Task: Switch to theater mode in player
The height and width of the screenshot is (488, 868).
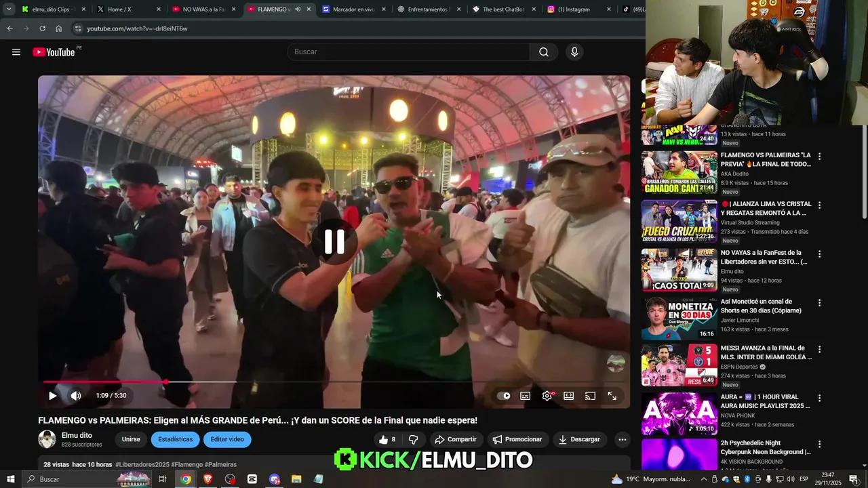Action: tap(569, 396)
